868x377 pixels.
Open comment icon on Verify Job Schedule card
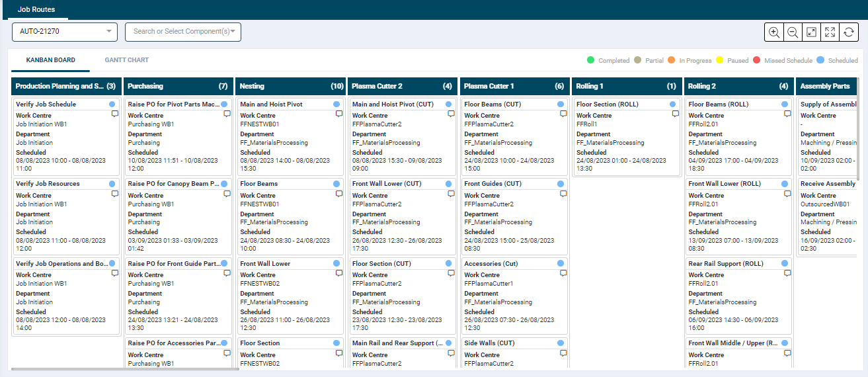115,114
